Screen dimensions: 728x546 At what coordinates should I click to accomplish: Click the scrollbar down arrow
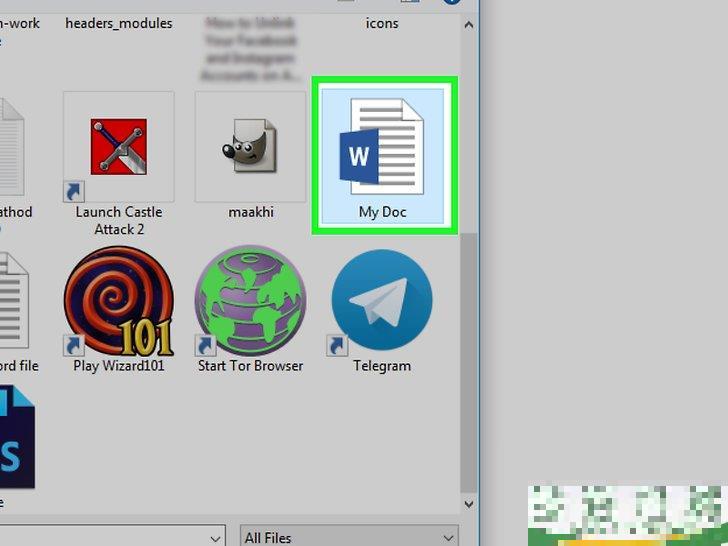[468, 507]
